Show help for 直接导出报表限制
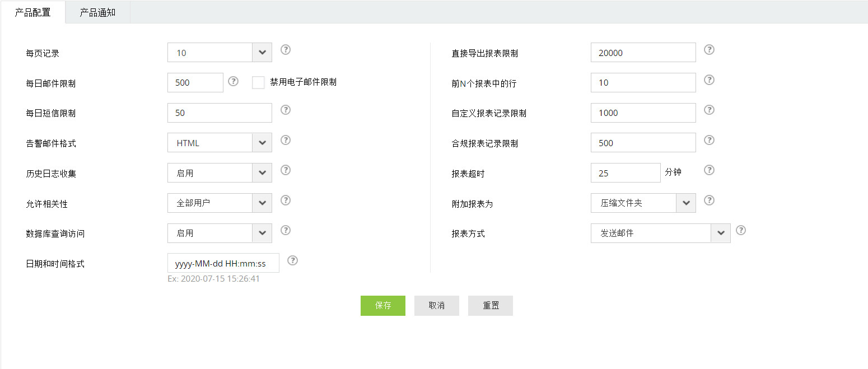 [x=709, y=50]
